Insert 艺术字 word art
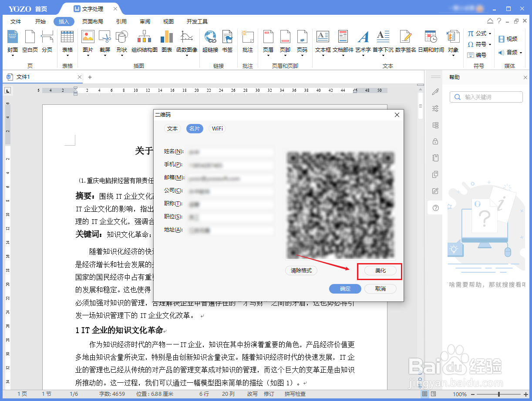Image resolution: width=532 pixels, height=401 pixels. pos(363,42)
